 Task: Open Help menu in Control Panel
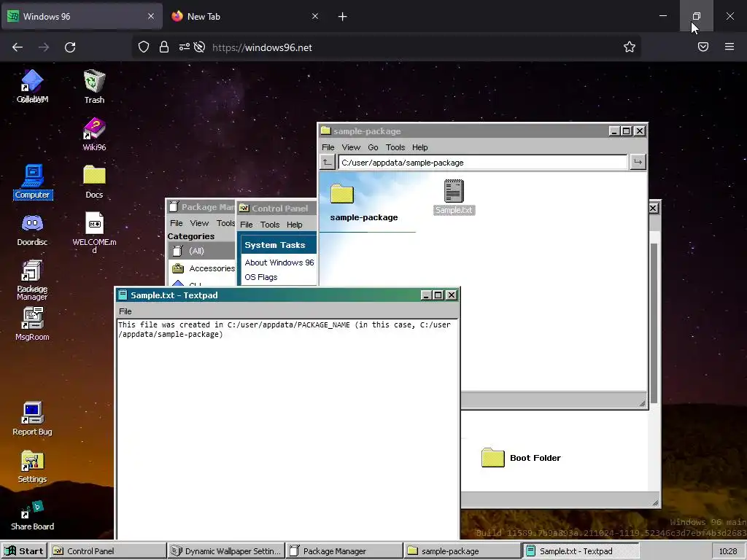click(x=295, y=225)
